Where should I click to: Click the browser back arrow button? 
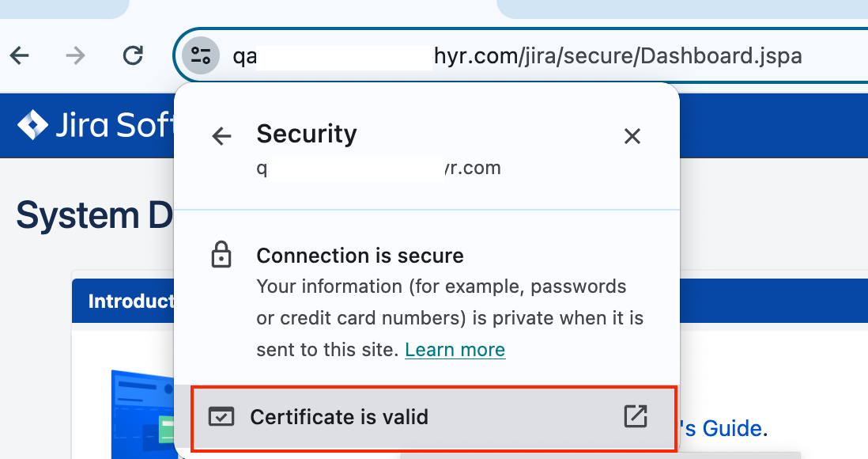[19, 55]
